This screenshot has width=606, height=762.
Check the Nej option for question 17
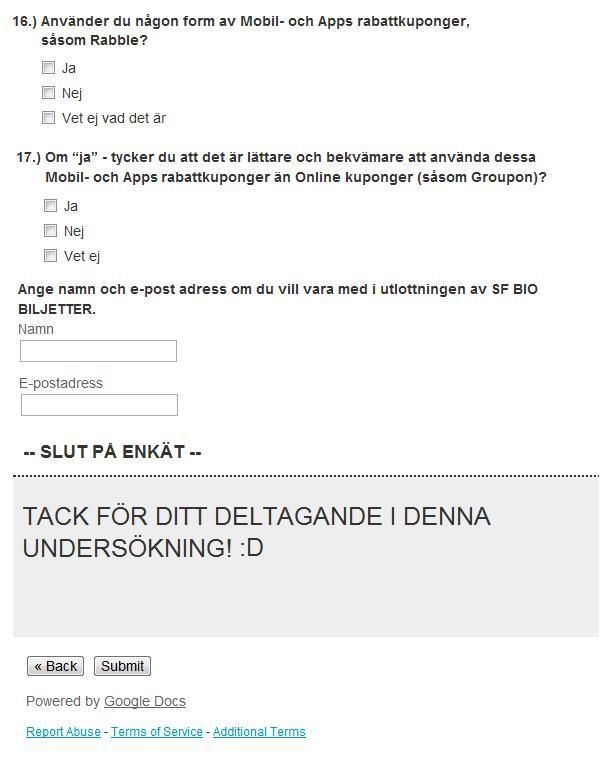(51, 230)
